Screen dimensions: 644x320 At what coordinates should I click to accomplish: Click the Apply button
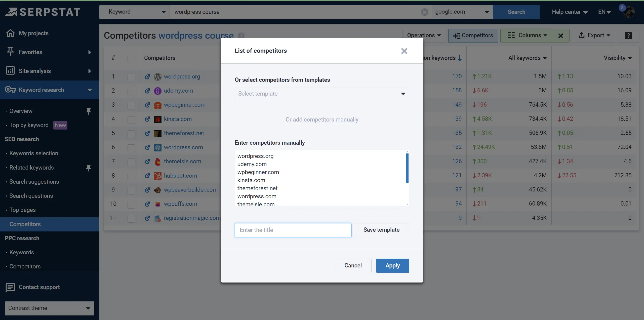[392, 265]
